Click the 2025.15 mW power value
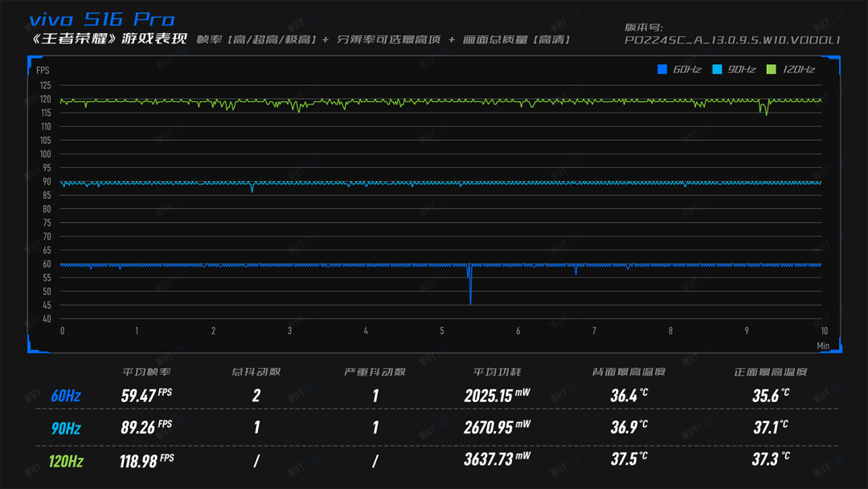The image size is (868, 489). 497,396
